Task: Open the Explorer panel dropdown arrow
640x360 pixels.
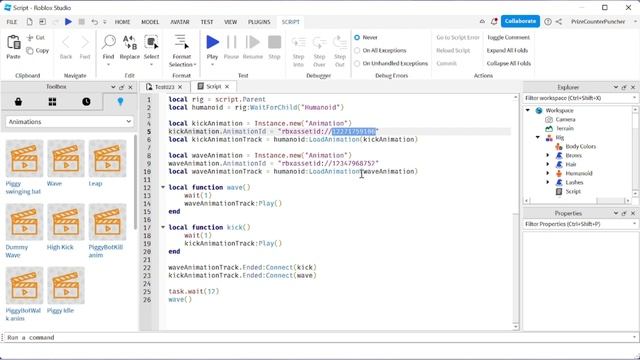Action: coord(616,87)
